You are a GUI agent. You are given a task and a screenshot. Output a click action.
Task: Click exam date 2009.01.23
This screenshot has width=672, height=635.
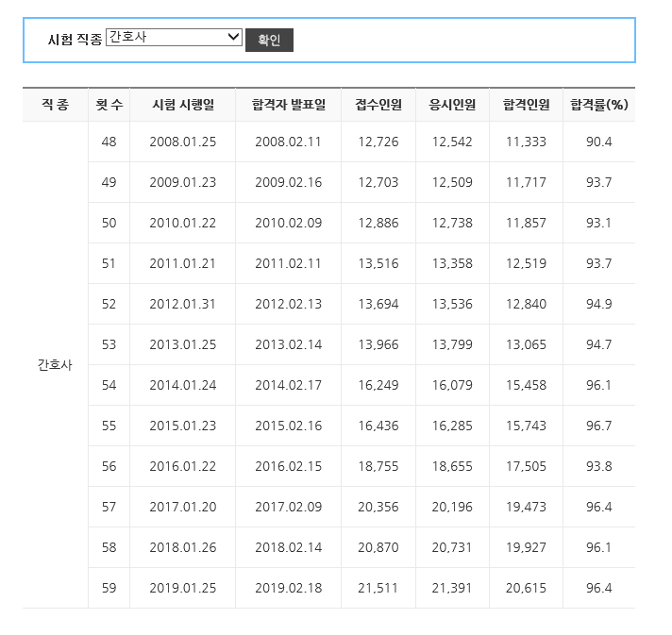(x=183, y=182)
